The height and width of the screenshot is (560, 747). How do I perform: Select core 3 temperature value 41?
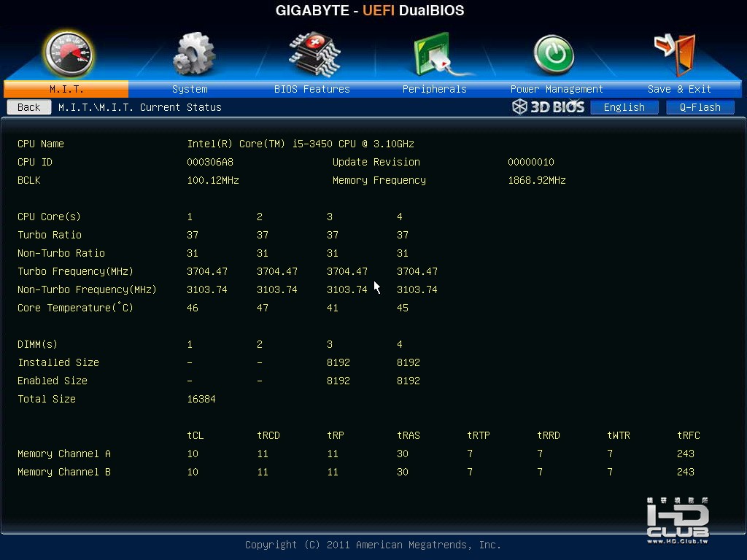332,308
